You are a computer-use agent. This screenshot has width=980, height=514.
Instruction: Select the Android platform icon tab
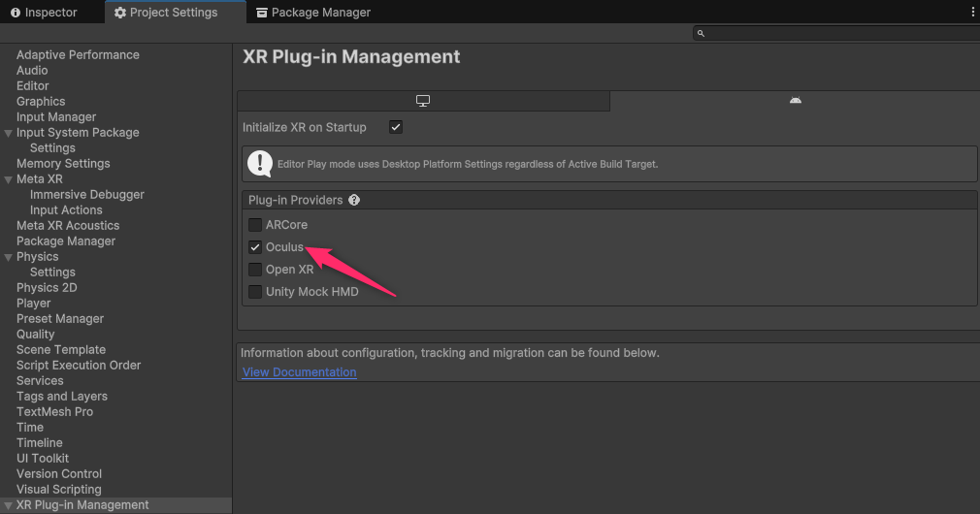795,101
